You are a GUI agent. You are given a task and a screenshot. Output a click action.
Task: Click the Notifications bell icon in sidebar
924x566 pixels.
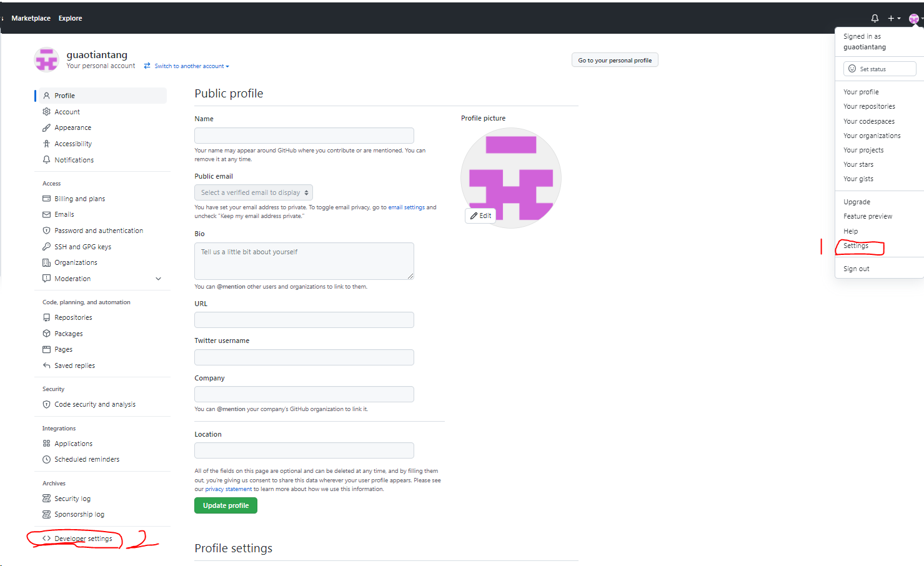pyautogui.click(x=46, y=160)
